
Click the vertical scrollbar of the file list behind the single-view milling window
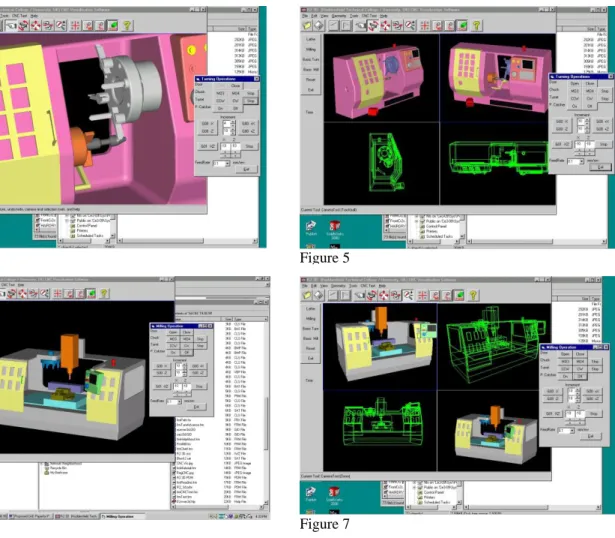click(266, 412)
